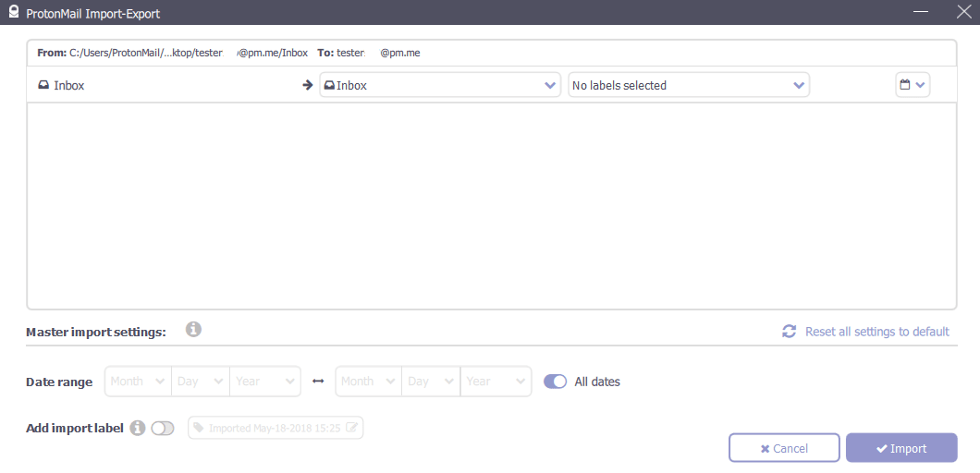Image resolution: width=980 pixels, height=473 pixels.
Task: Click the From source path text
Action: [173, 53]
